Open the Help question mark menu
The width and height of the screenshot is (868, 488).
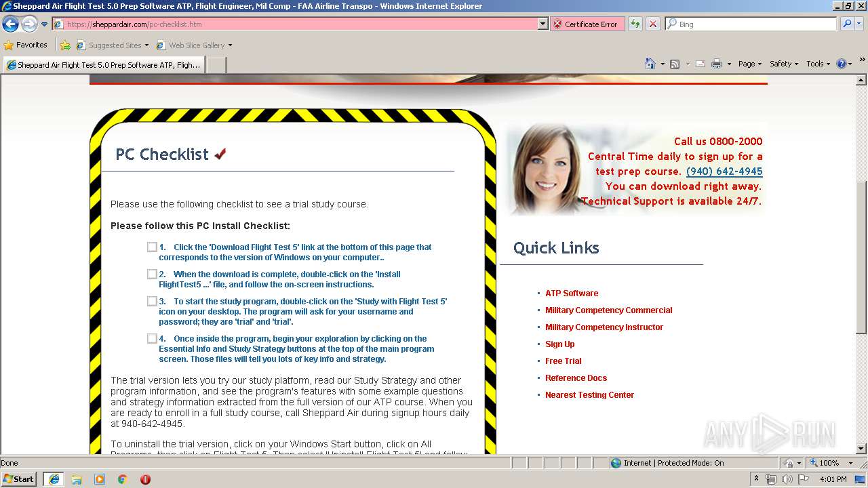click(x=844, y=64)
